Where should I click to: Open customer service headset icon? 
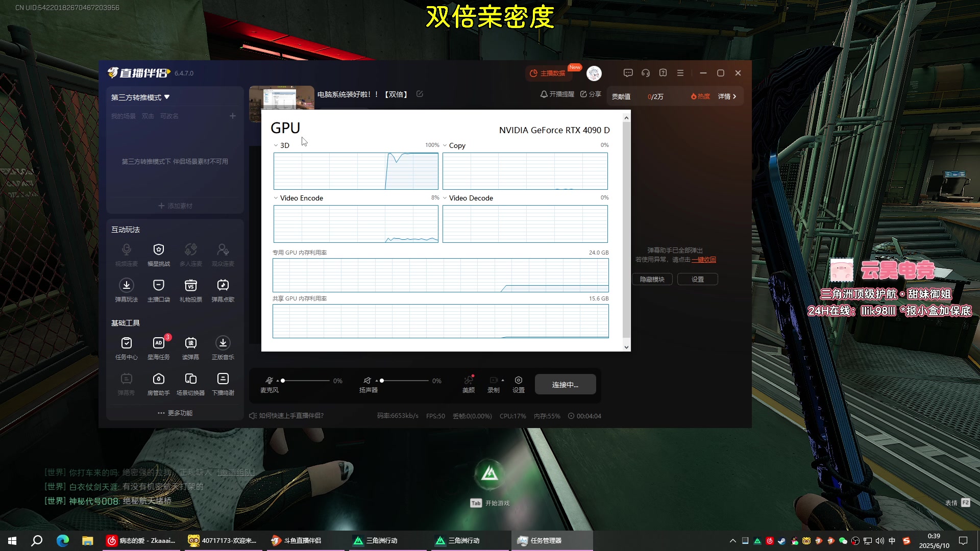(x=646, y=73)
